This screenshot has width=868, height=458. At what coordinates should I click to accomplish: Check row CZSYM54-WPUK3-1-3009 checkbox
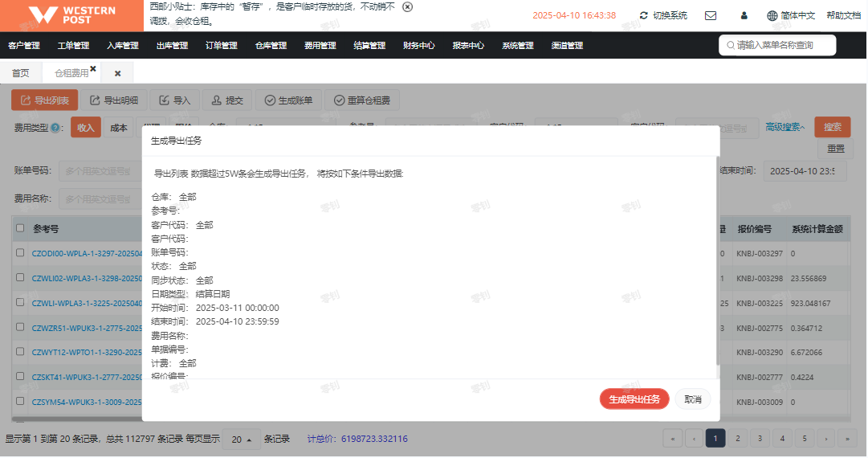[21, 401]
